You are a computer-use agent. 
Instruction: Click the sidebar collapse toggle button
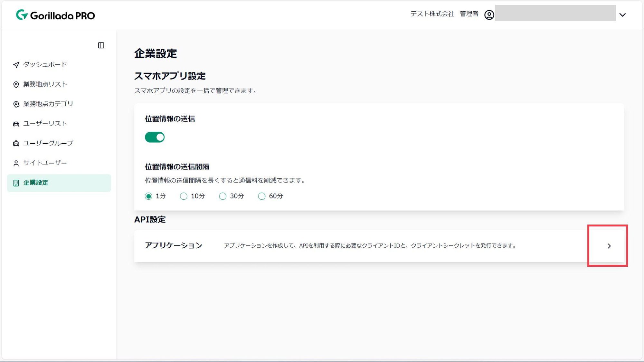pyautogui.click(x=101, y=45)
